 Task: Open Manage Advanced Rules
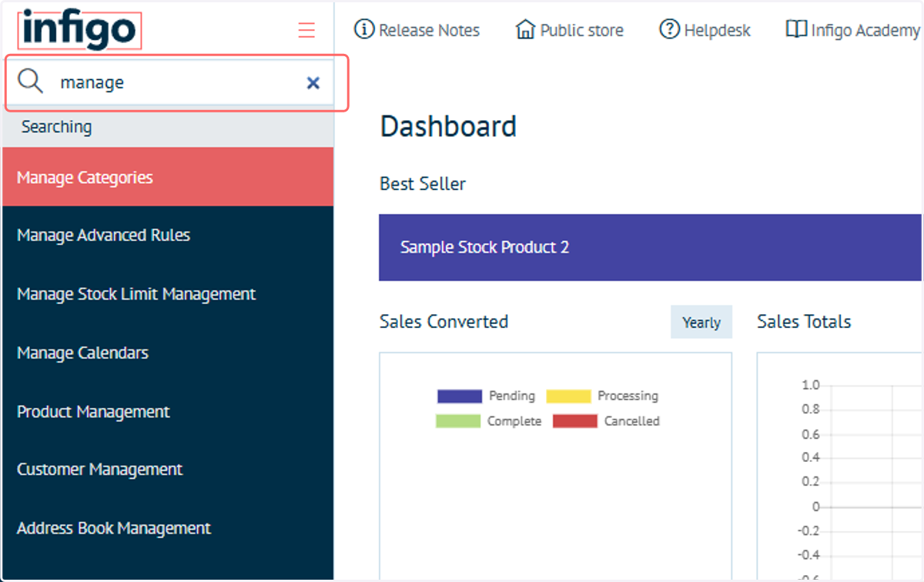click(168, 236)
